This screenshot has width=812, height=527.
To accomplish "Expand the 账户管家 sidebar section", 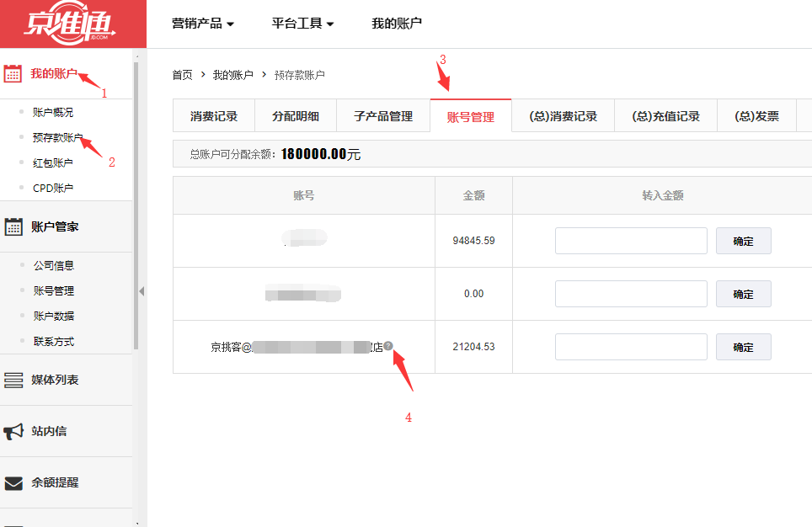I will [55, 226].
